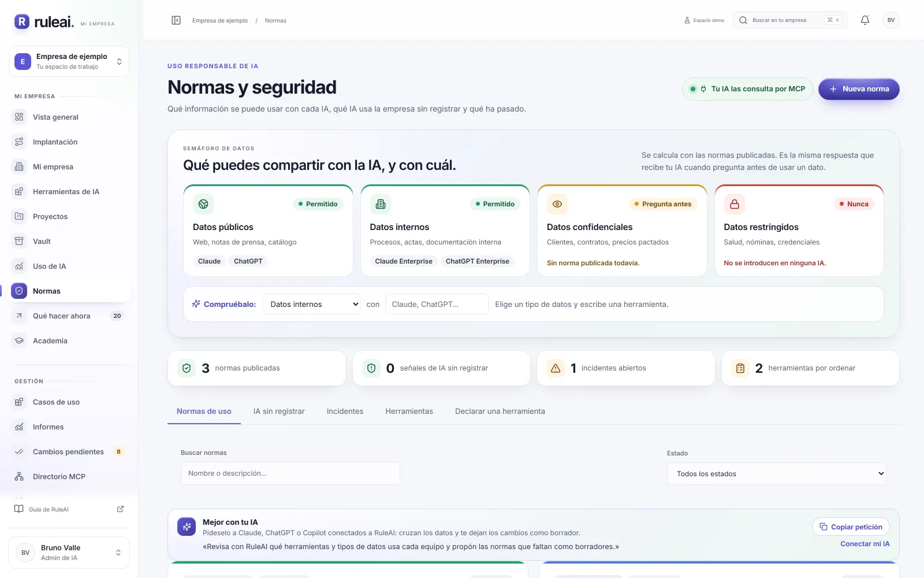Image resolution: width=924 pixels, height=578 pixels.
Task: Expand the Empresa de ejemplo workspace switcher
Action: pos(69,61)
